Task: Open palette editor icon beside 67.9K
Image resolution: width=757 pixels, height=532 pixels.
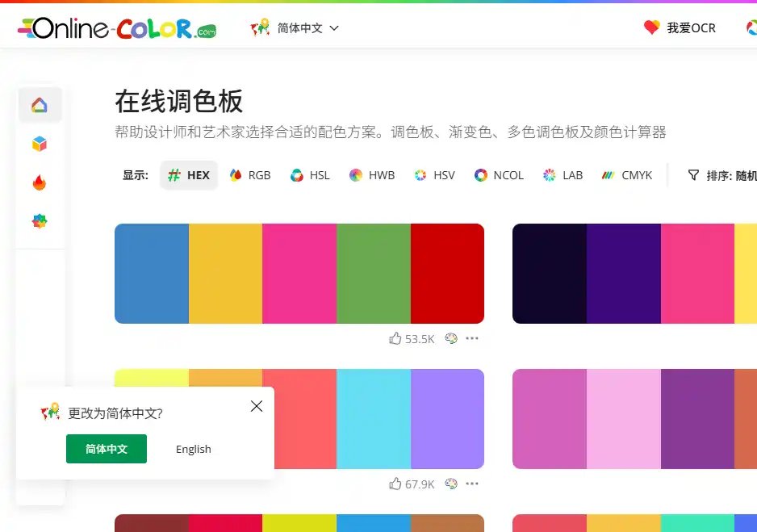Action: 451,484
